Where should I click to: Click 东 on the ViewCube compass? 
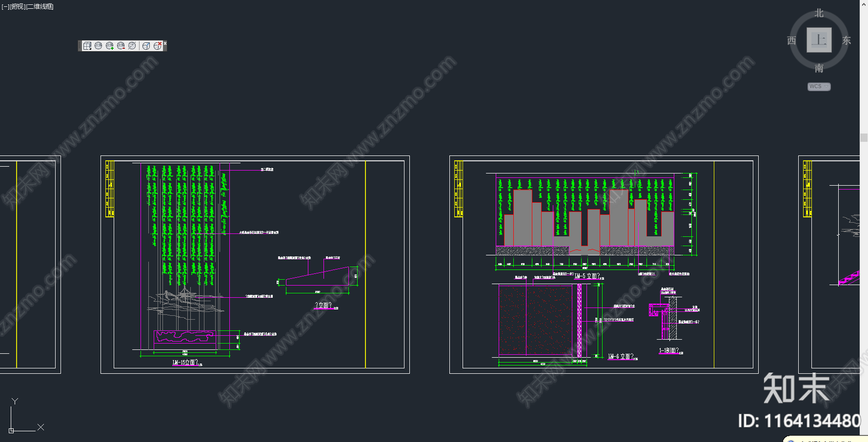(846, 41)
